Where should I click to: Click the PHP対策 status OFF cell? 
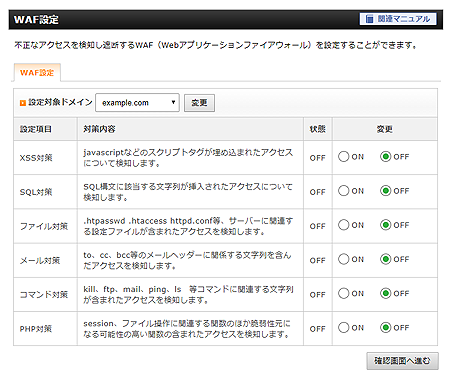[317, 329]
